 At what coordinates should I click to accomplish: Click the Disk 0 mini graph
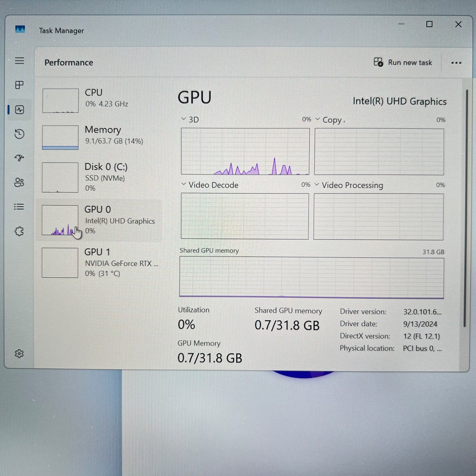pos(60,177)
